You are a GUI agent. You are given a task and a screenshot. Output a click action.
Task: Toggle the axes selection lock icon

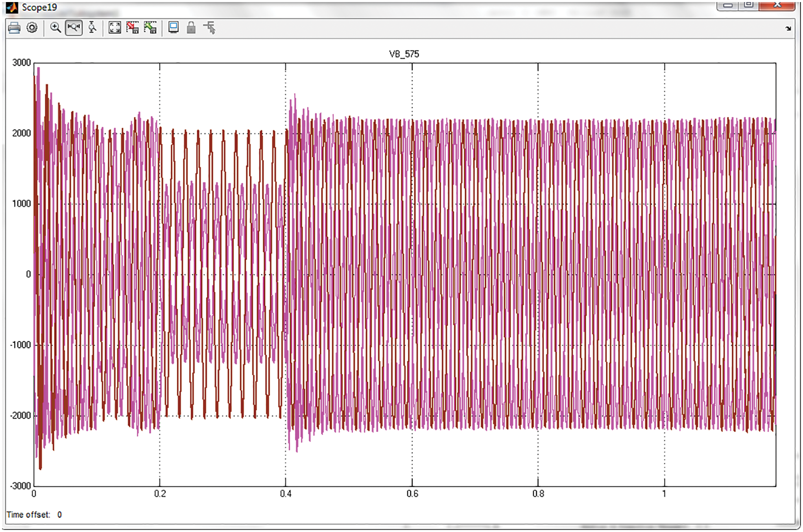point(191,28)
